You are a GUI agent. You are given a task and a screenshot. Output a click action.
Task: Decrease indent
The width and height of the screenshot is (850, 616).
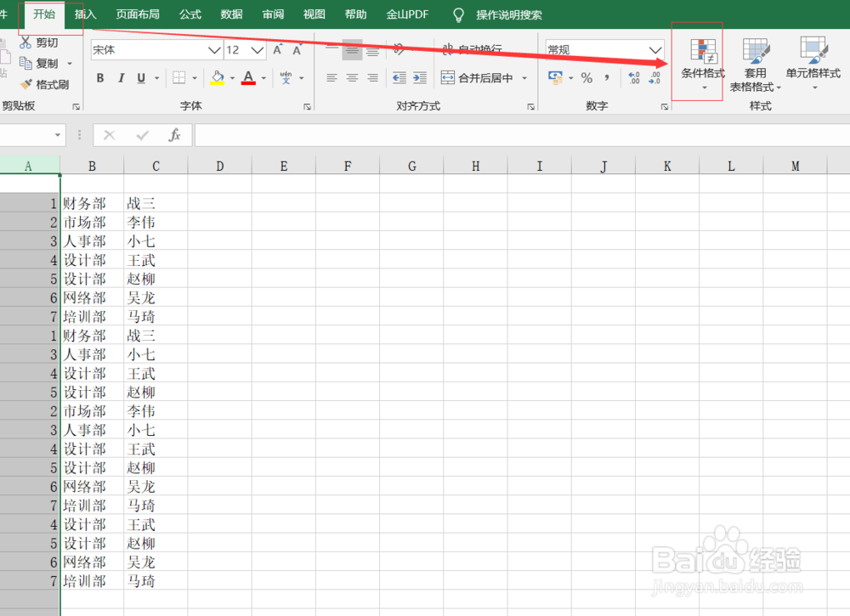click(399, 78)
